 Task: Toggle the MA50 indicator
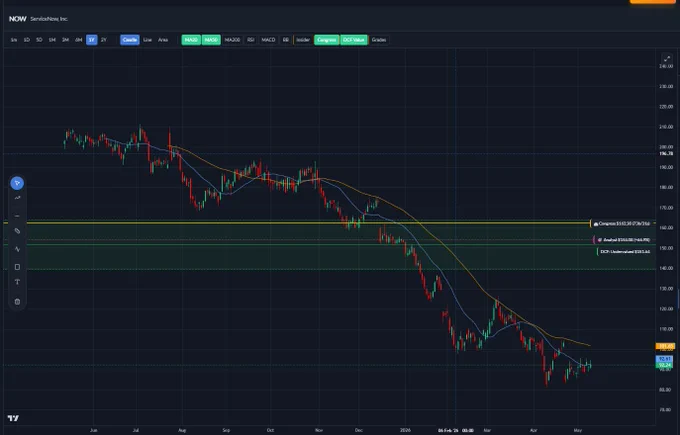coord(211,40)
